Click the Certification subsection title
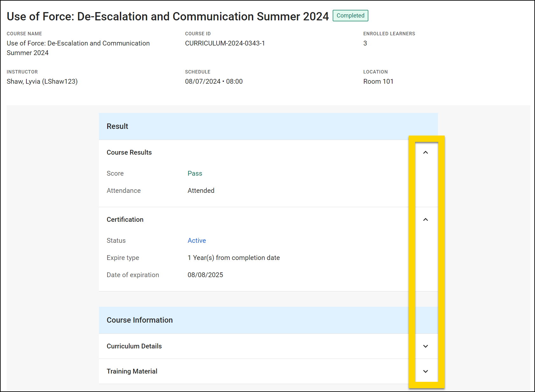The image size is (535, 392). coord(125,219)
